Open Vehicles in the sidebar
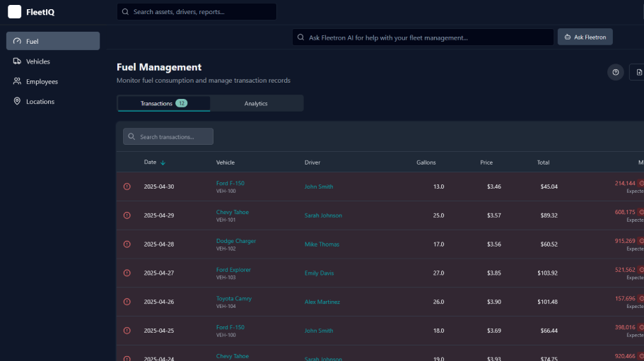Image resolution: width=644 pixels, height=361 pixels. tap(38, 61)
